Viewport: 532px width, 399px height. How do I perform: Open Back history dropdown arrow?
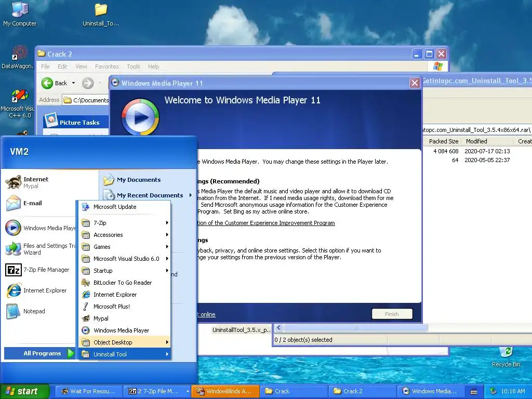point(73,83)
